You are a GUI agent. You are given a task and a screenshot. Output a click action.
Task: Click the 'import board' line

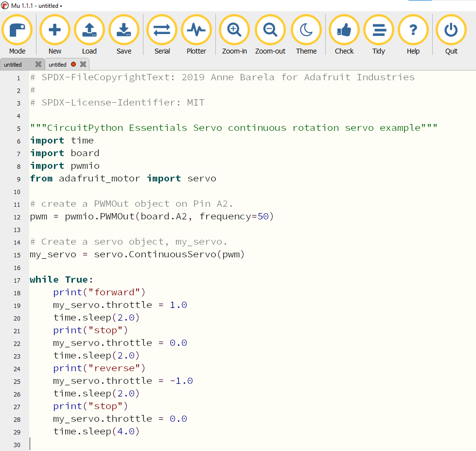tap(65, 153)
